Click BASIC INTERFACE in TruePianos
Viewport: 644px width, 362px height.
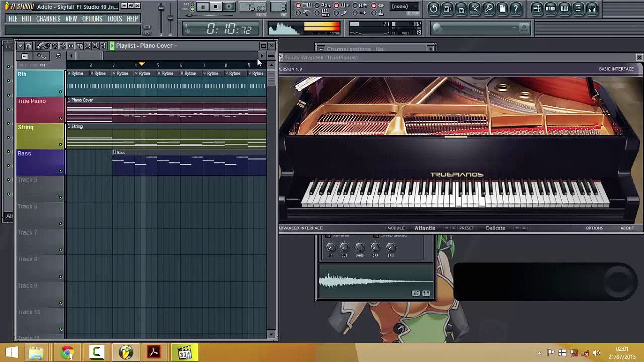tap(616, 69)
